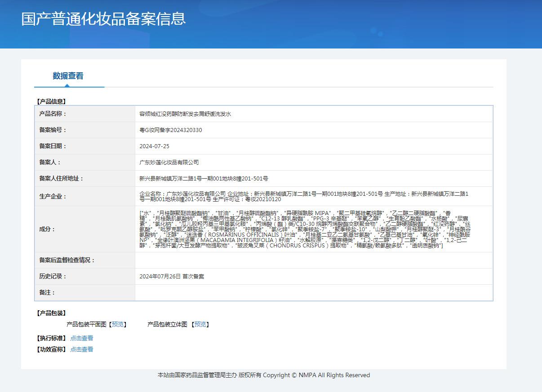The image size is (542, 392).
Task: Click the 国产普通化妆品备案信息 page title
Action: (103, 19)
